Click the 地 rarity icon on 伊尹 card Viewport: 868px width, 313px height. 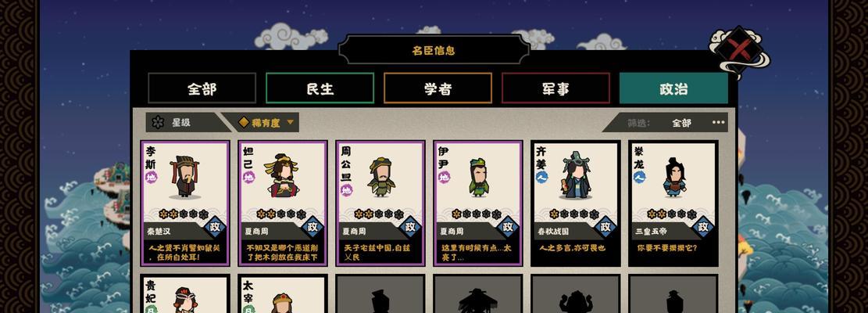[x=444, y=178]
